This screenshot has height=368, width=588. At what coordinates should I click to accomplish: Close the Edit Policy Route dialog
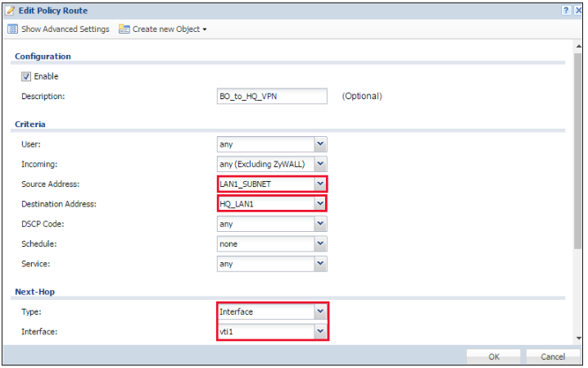tap(577, 11)
